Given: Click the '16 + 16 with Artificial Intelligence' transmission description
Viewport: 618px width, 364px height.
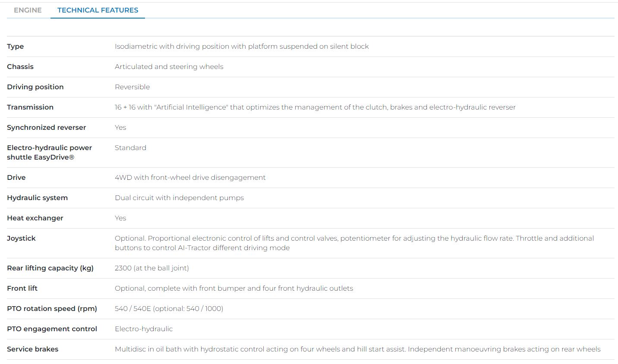Looking at the screenshot, I should tap(315, 107).
